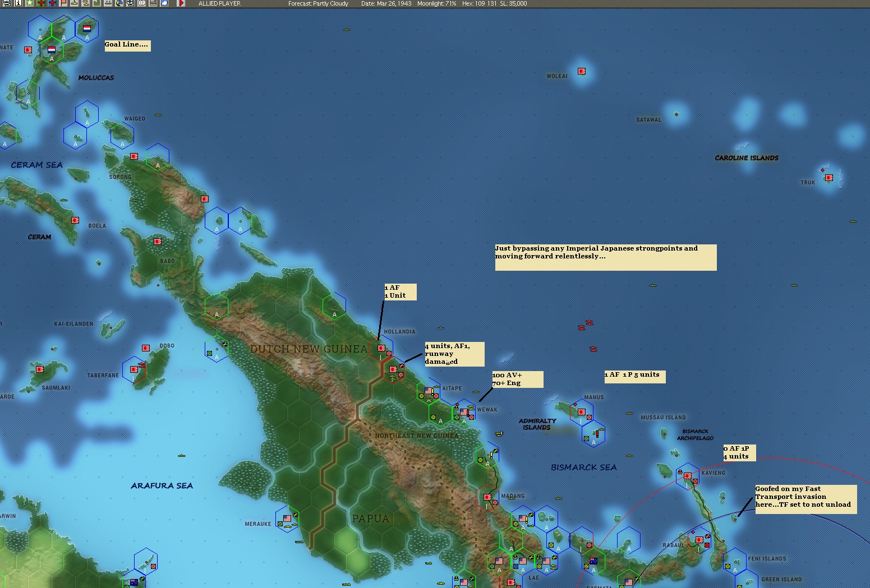The height and width of the screenshot is (588, 870).
Task: Click the Japanese flag base near Sorong
Action: coord(134,156)
